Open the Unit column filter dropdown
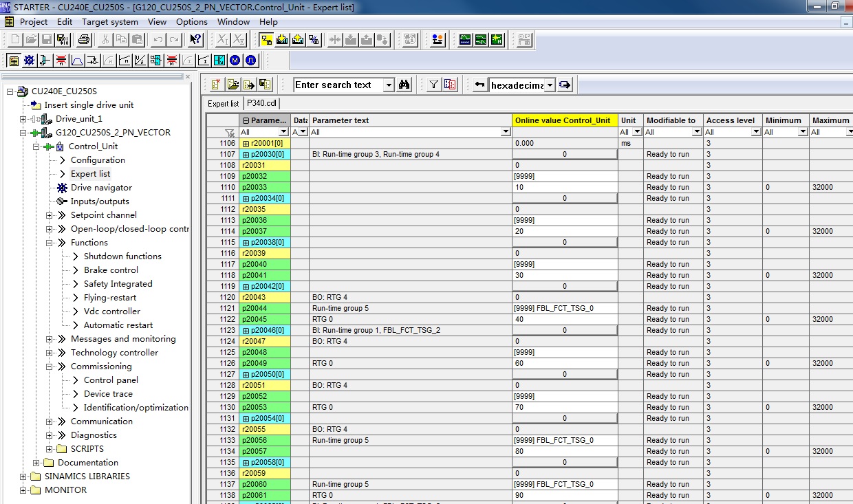The image size is (853, 504). coord(637,132)
